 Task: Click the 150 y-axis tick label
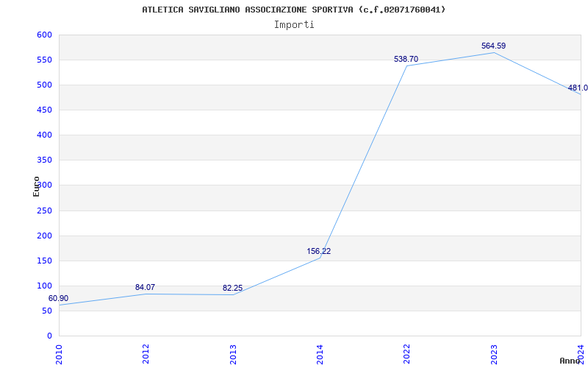coord(44,261)
